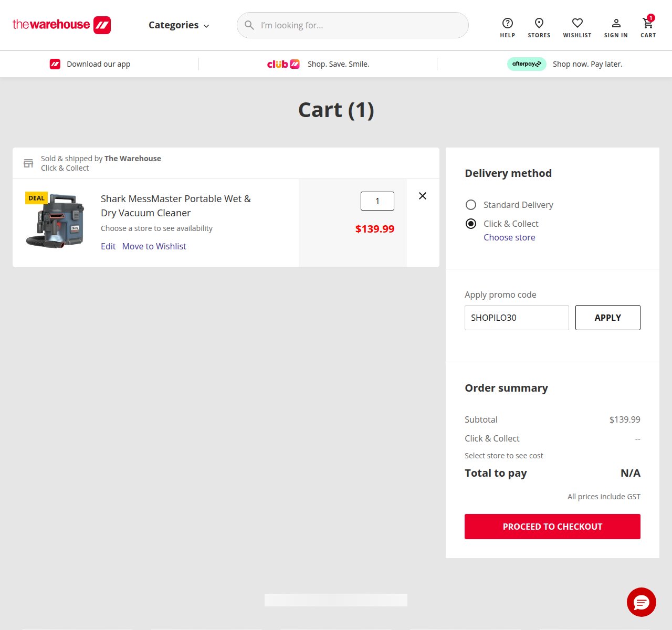Open Shark MessMaster product title
The height and width of the screenshot is (630, 672).
176,206
